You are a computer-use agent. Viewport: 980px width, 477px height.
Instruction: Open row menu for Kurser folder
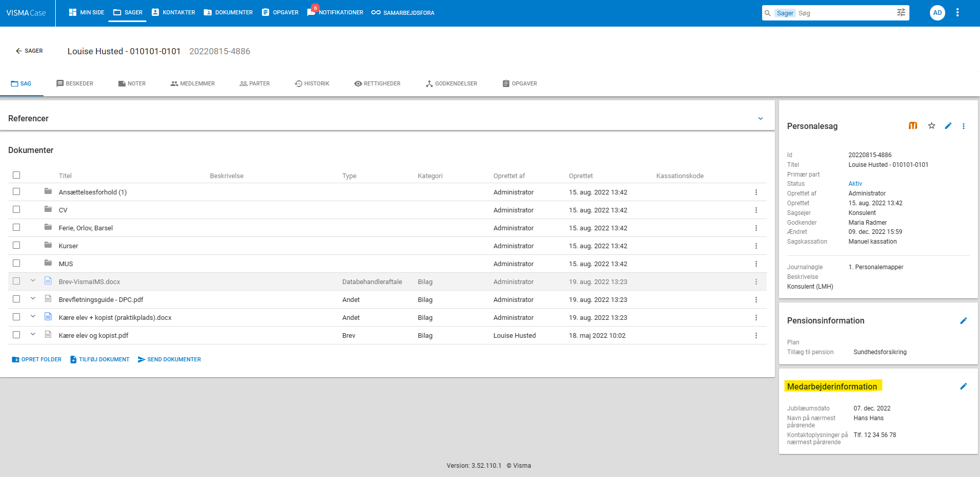(x=756, y=246)
